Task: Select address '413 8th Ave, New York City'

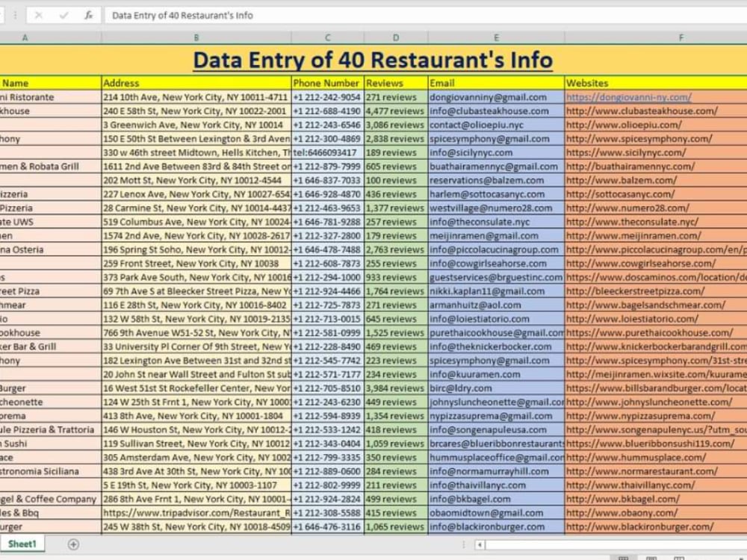Action: [196, 416]
